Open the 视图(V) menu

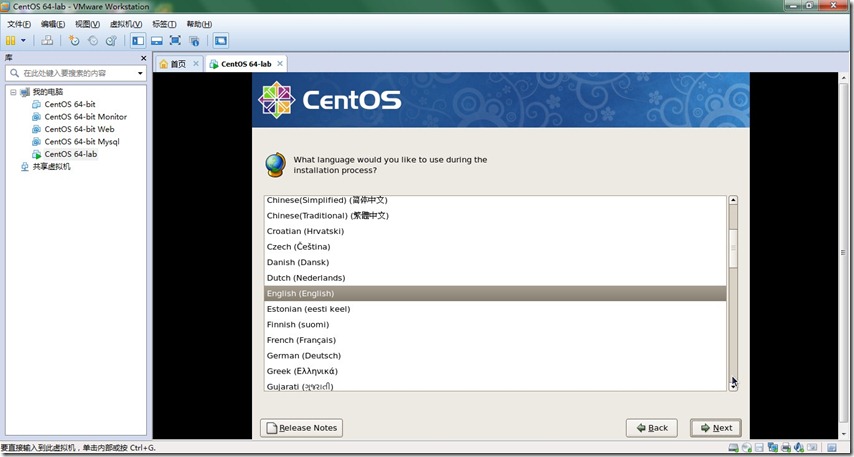88,24
